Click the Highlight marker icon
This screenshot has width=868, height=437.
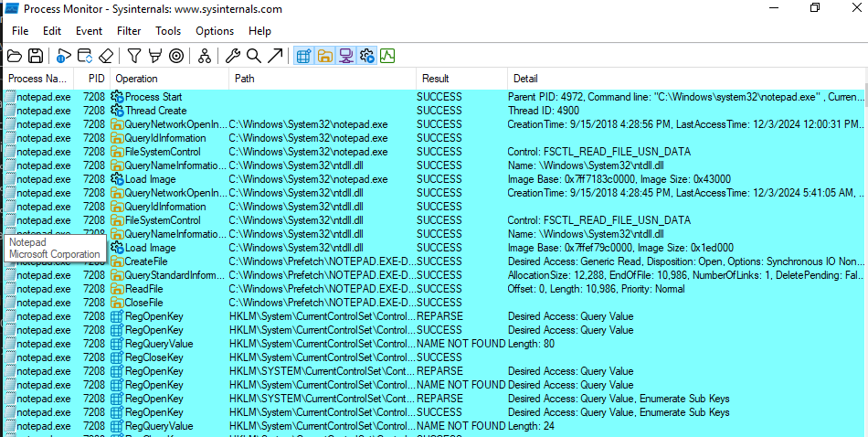tap(155, 56)
